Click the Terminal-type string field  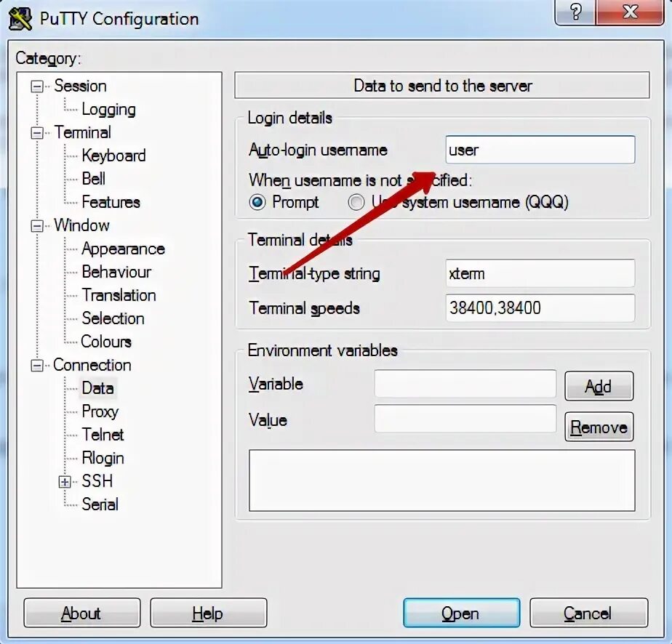pyautogui.click(x=540, y=273)
